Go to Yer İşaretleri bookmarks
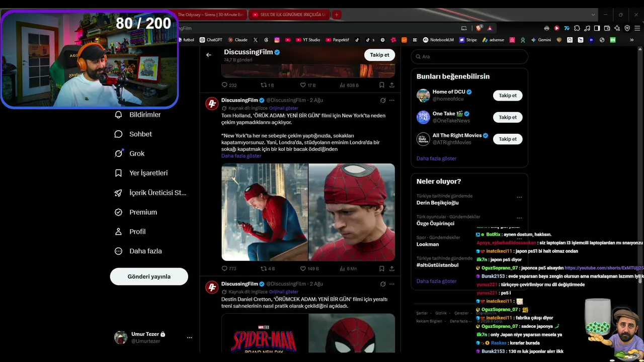 point(141,173)
